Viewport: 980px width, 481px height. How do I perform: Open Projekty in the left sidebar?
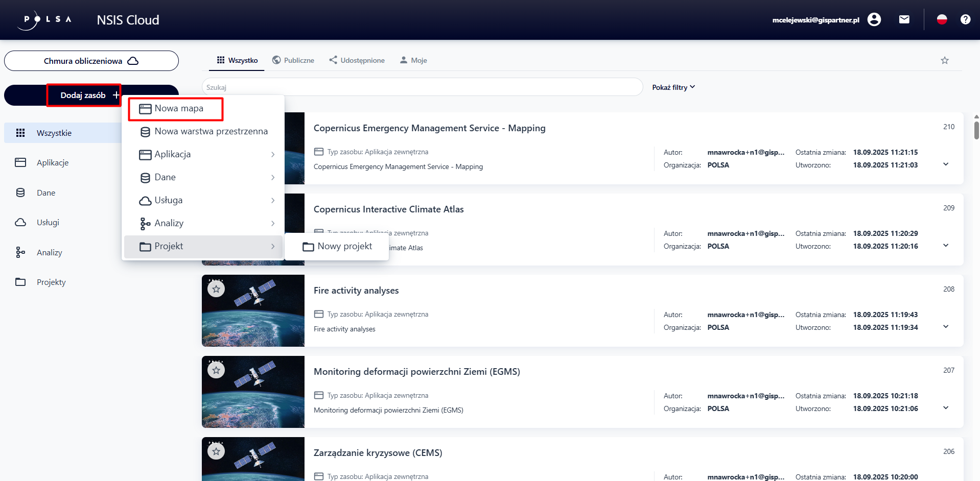point(51,282)
